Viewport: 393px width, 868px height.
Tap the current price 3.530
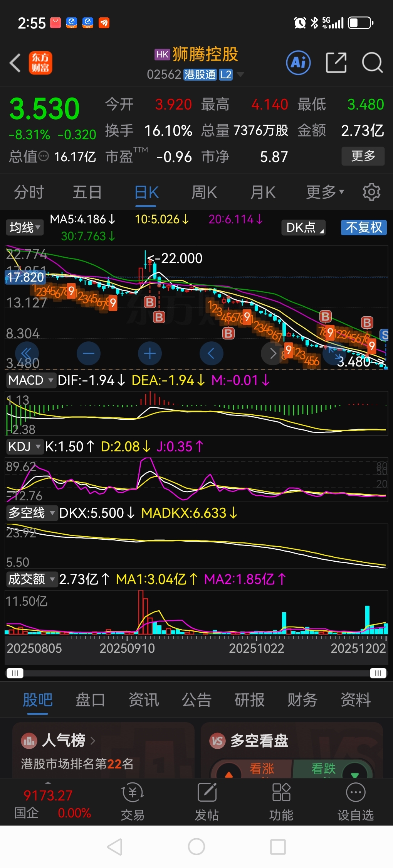coord(44,109)
